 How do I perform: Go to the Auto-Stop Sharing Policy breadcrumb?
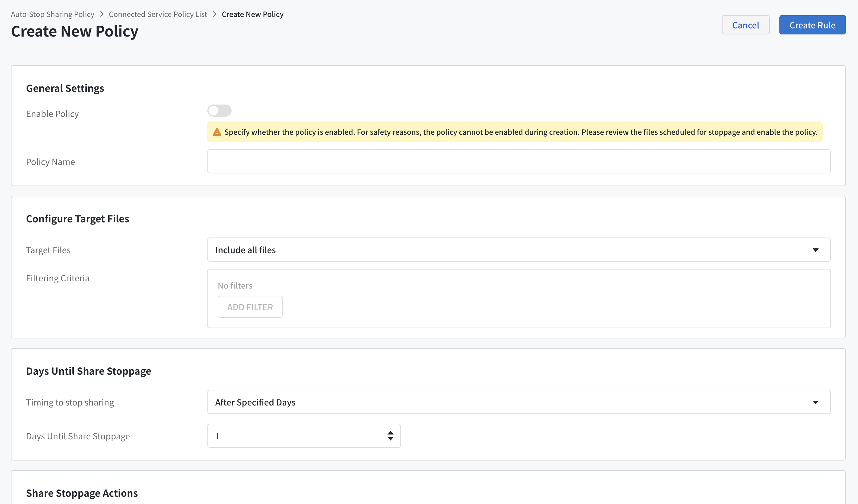pyautogui.click(x=52, y=14)
